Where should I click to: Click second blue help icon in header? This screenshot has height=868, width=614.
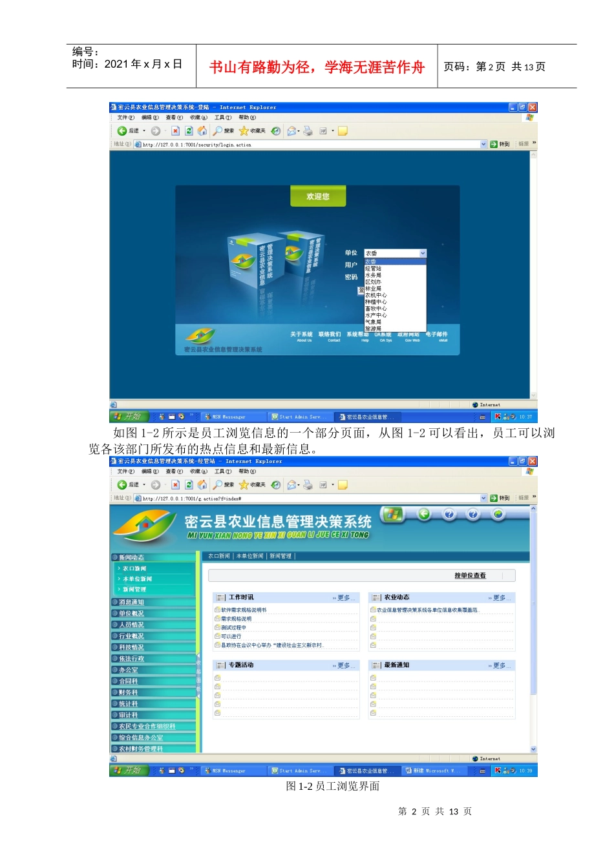pos(473,514)
